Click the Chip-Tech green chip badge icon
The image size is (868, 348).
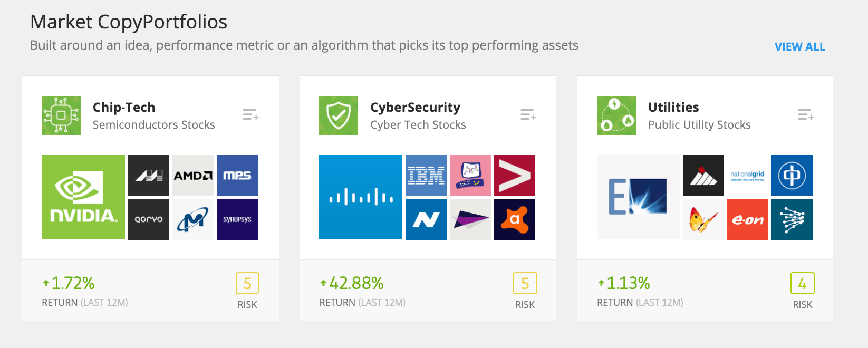pyautogui.click(x=61, y=115)
